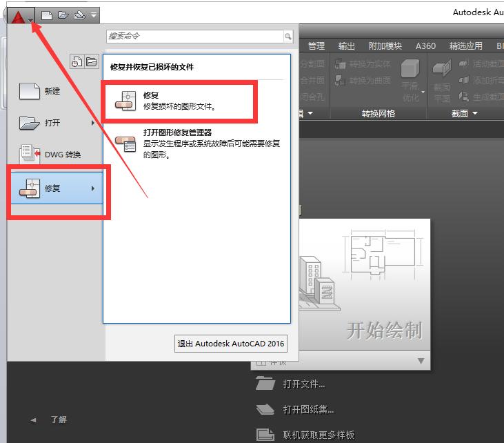Click the 打开 folder icon in menu
This screenshot has height=443, width=504.
[x=29, y=123]
